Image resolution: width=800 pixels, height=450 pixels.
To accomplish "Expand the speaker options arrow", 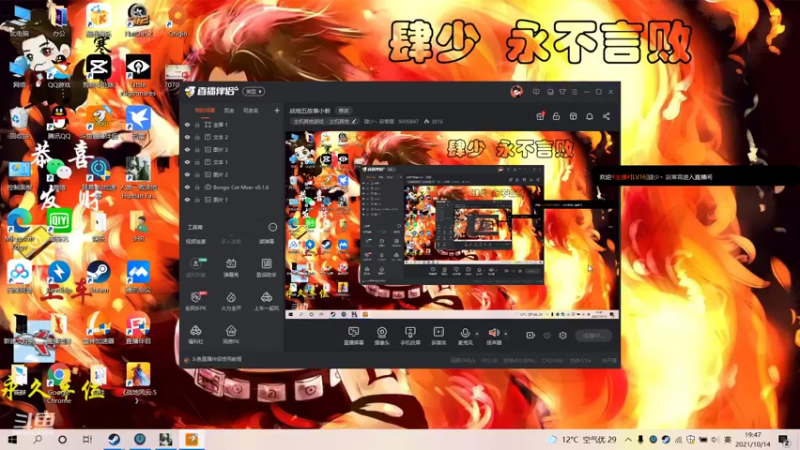I will coord(506,334).
